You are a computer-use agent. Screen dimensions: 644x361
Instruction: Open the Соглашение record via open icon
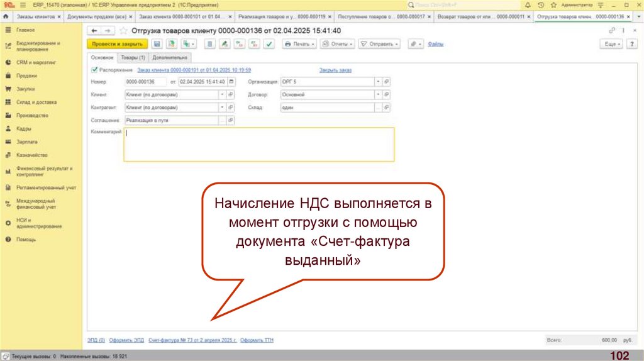point(230,120)
